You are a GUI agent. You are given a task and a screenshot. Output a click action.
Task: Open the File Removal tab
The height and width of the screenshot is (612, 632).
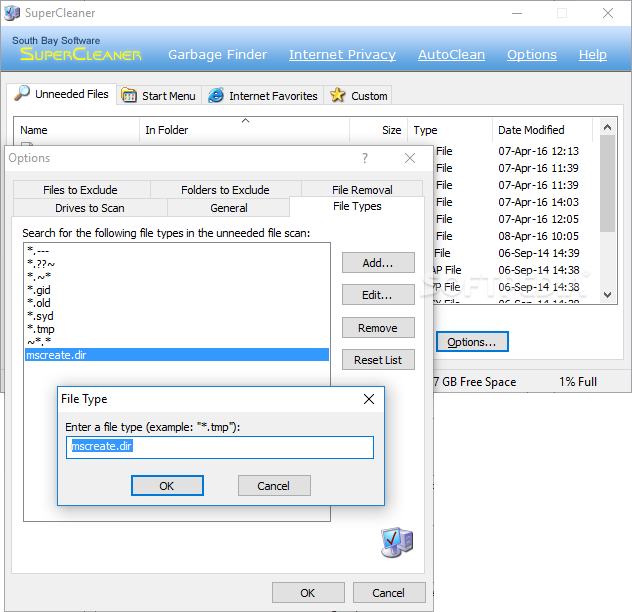tap(362, 189)
